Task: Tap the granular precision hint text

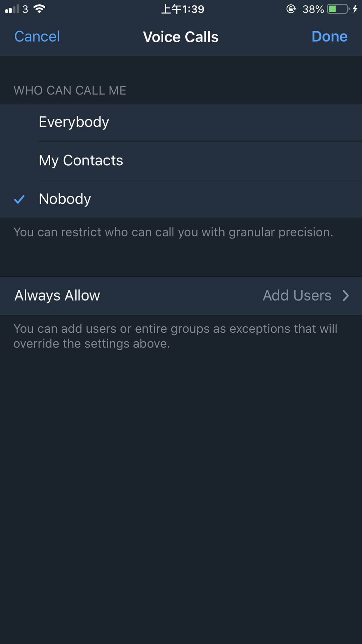Action: point(173,232)
